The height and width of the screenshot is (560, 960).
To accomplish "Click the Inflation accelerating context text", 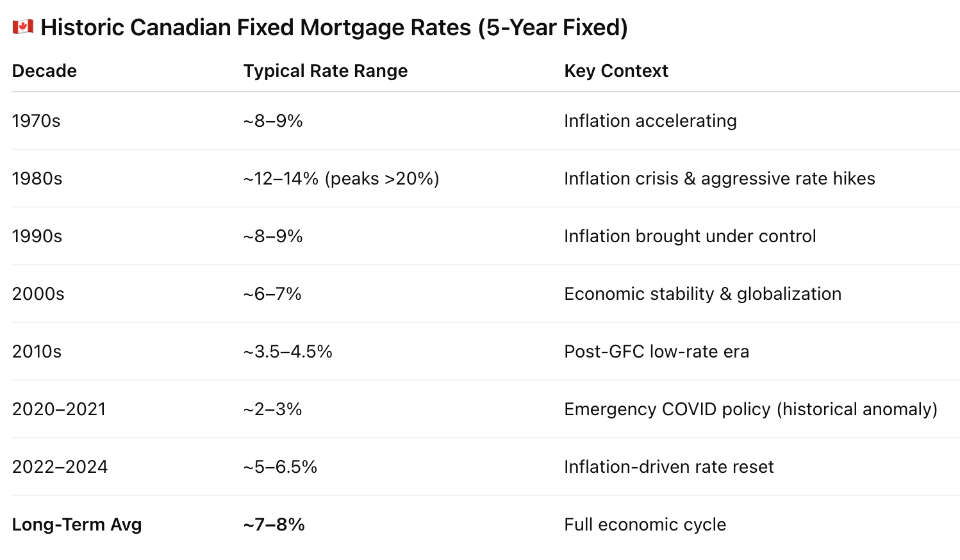I will 650,121.
